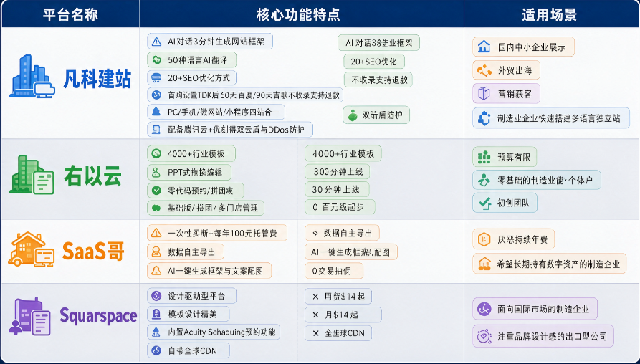640x364 pixels.
Task: Click the purple document logo of Squarspace
Action: click(30, 317)
